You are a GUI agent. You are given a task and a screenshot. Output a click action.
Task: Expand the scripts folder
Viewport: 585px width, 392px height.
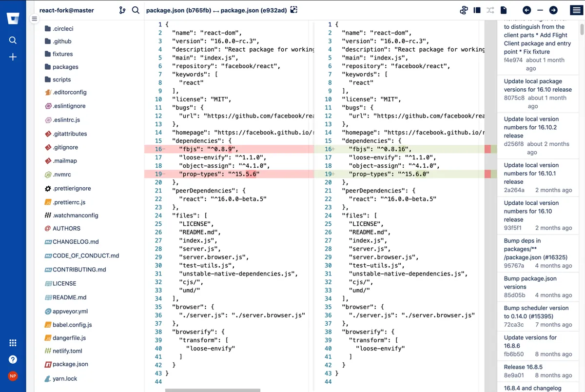pos(58,79)
